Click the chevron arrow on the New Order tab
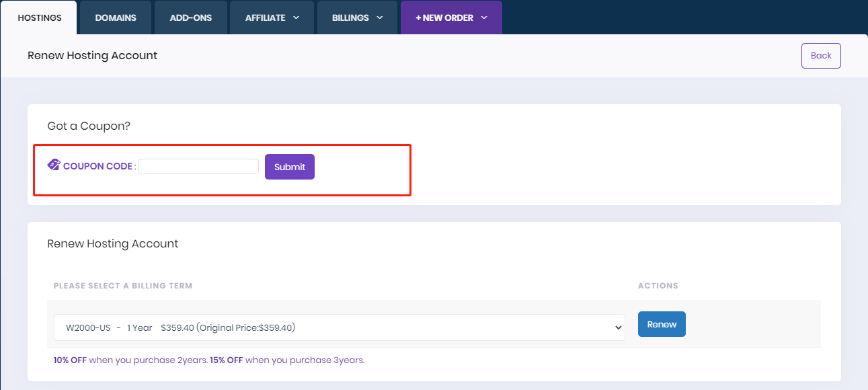The image size is (868, 390). (x=484, y=17)
